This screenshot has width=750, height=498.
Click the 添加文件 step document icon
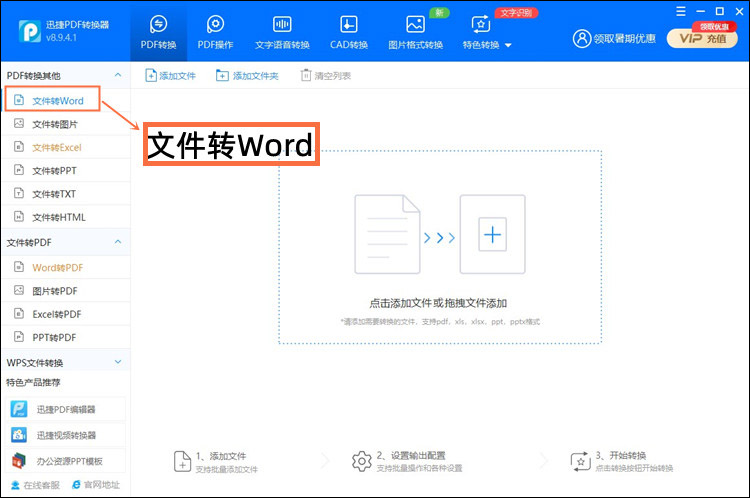tap(182, 462)
